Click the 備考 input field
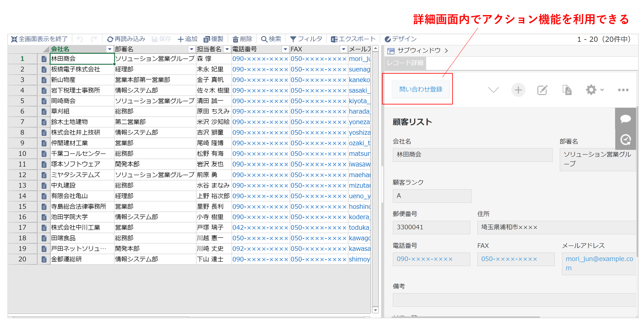Viewport: 644px width, 326px height. 514,300
